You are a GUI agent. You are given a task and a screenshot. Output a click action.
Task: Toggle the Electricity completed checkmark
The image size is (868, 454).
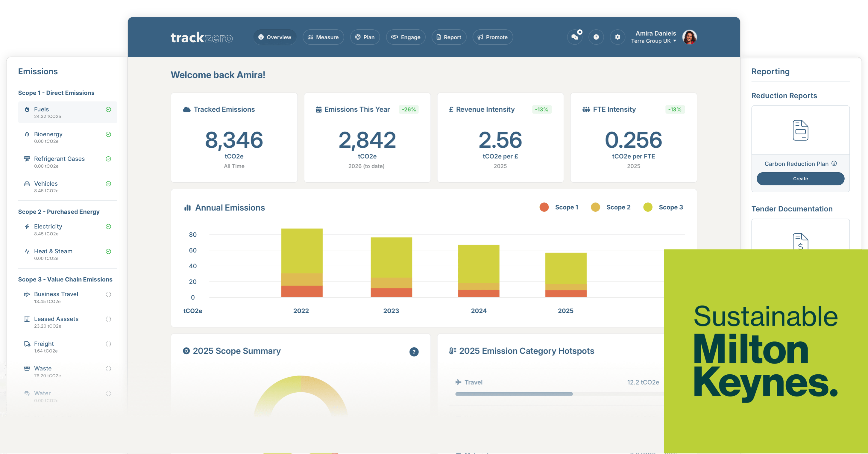pos(108,226)
